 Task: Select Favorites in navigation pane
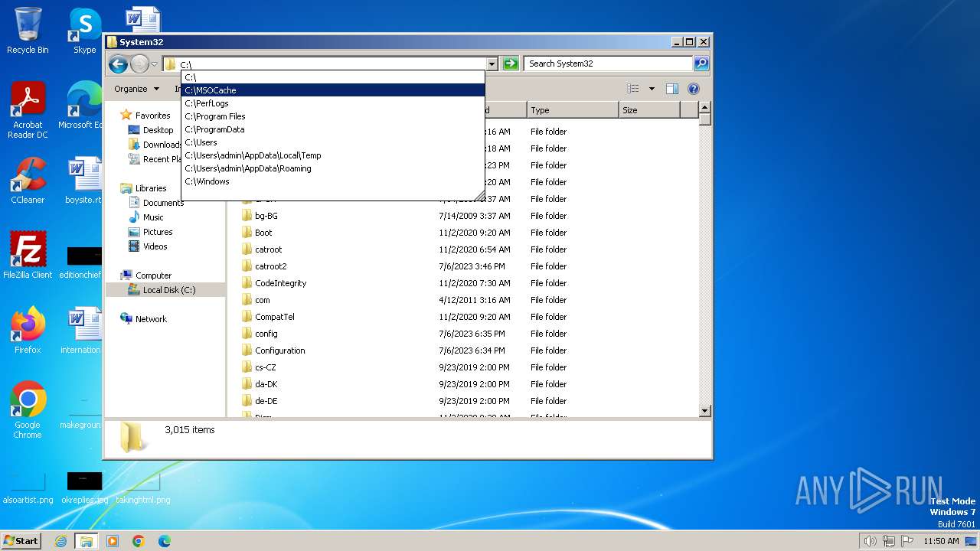click(x=152, y=116)
